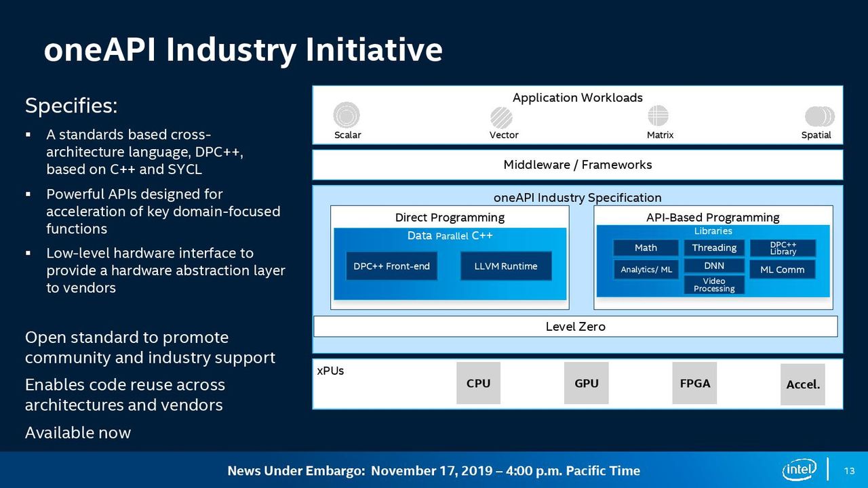Click the DPC++ Library box
Image resolution: width=868 pixels, height=488 pixels.
click(783, 248)
